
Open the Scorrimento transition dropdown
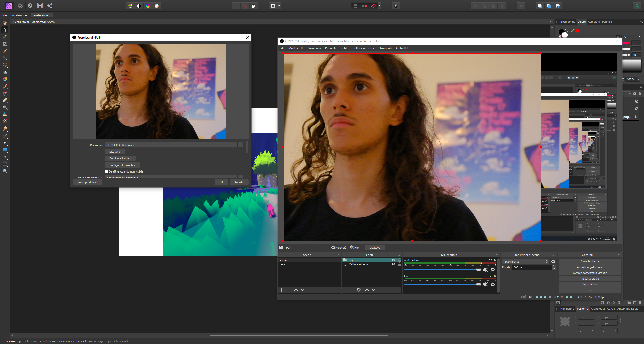point(526,262)
